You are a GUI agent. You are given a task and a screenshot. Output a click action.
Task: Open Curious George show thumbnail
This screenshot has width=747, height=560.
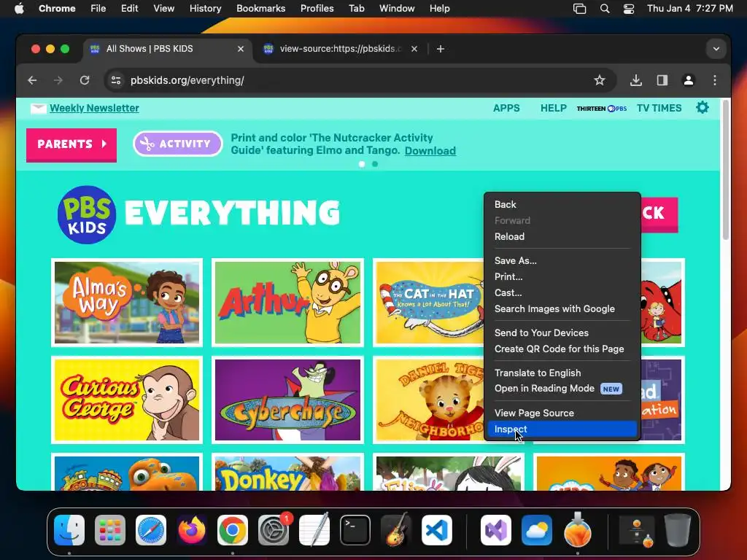127,400
